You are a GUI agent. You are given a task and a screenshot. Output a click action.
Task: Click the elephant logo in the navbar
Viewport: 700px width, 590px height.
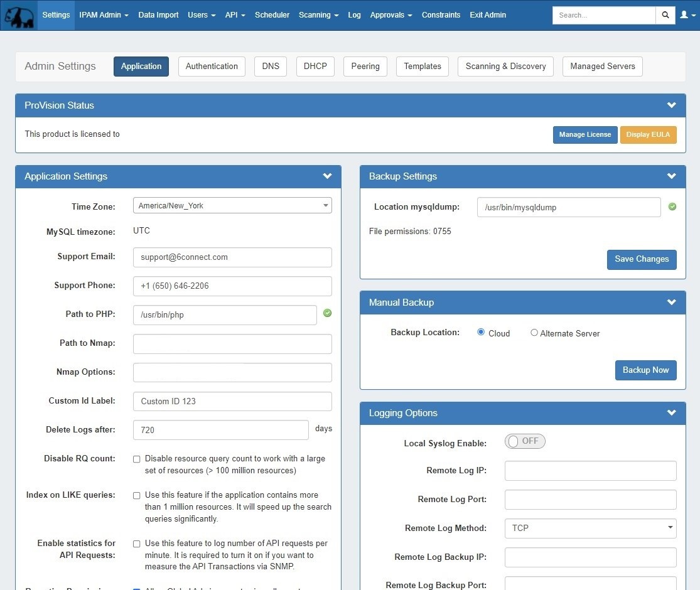click(x=19, y=16)
